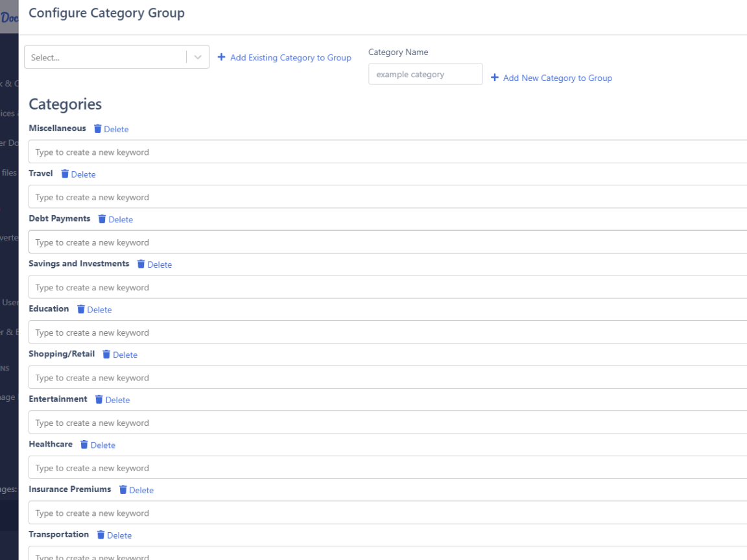Click trash icon next to Travel
The height and width of the screenshot is (560, 747).
tap(65, 174)
